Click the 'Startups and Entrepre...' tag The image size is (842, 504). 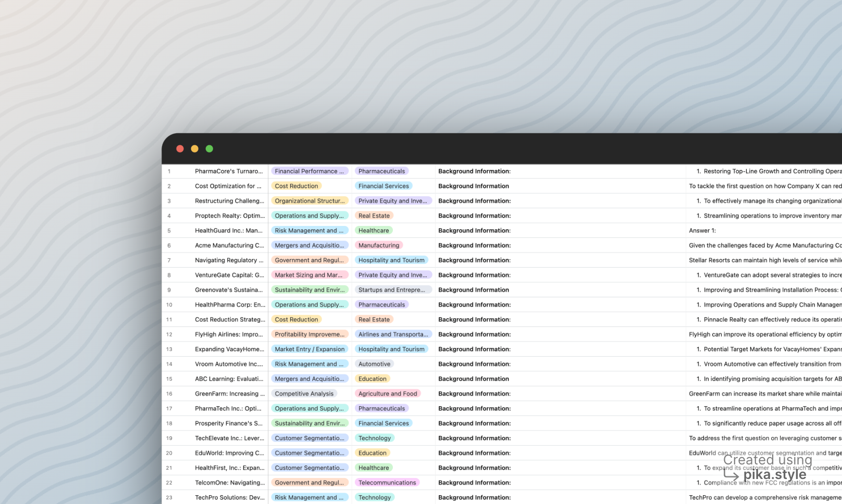(x=392, y=289)
